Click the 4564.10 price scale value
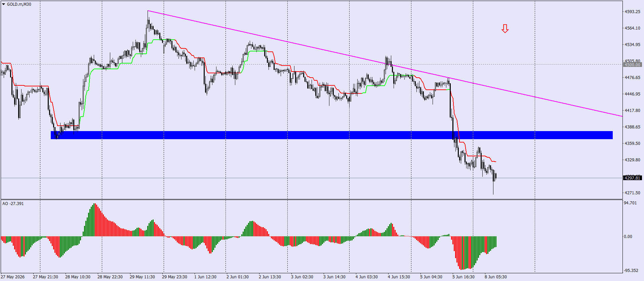Viewport: 644px width, 281px height. click(x=632, y=28)
